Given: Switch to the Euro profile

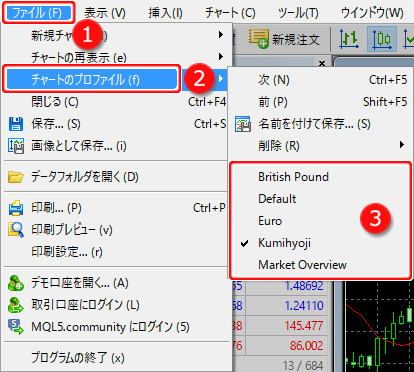Looking at the screenshot, I should [x=270, y=221].
